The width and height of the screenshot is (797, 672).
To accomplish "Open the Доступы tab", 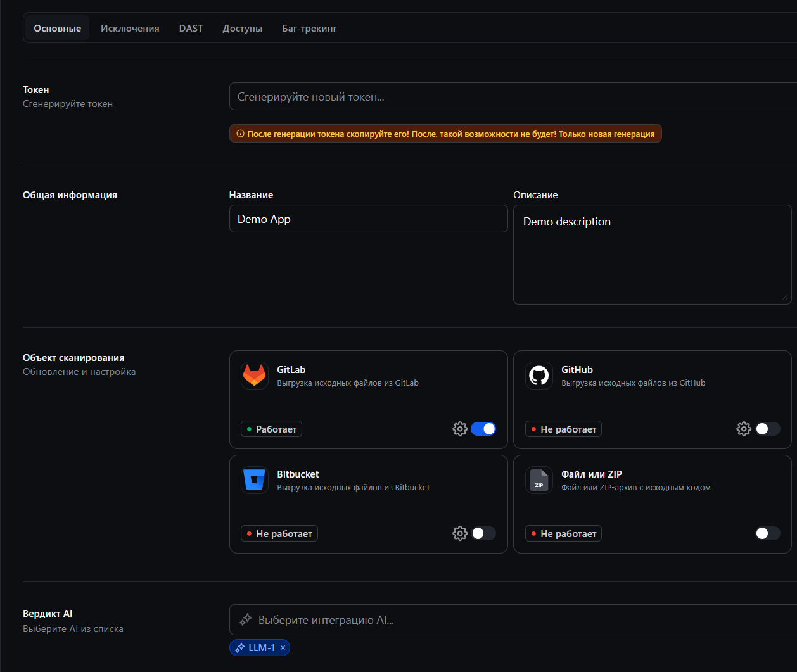I will click(x=243, y=29).
